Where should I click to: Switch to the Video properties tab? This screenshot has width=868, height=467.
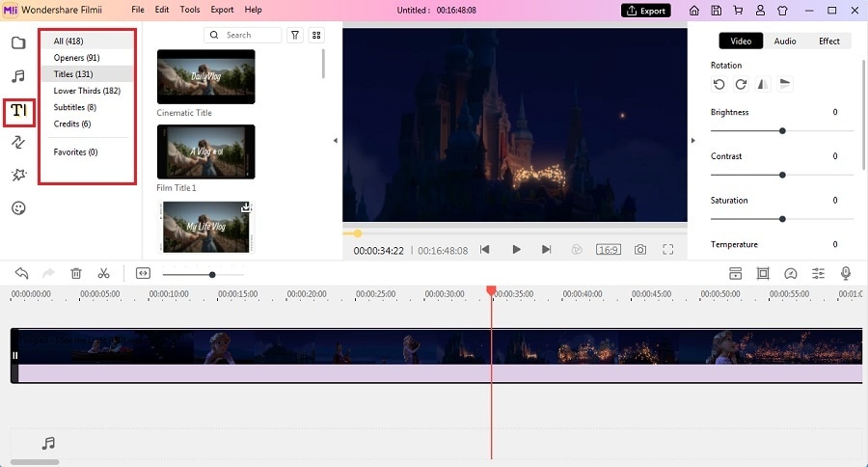[741, 41]
